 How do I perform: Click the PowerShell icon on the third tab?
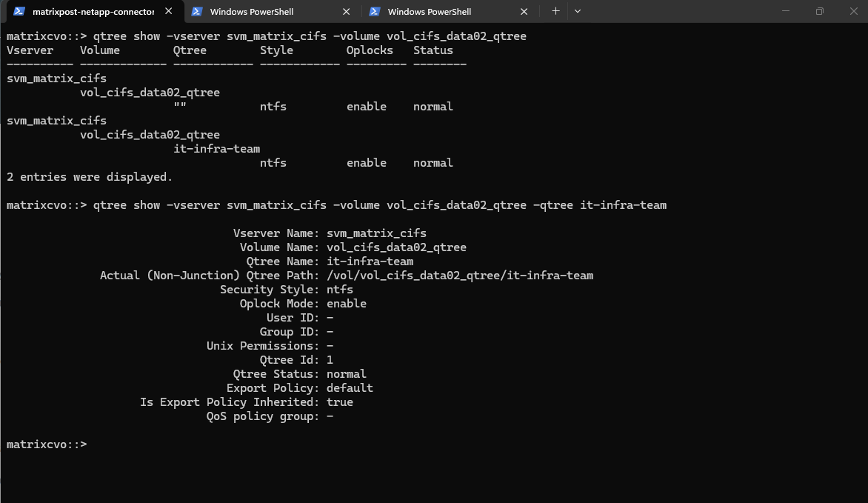click(x=375, y=12)
